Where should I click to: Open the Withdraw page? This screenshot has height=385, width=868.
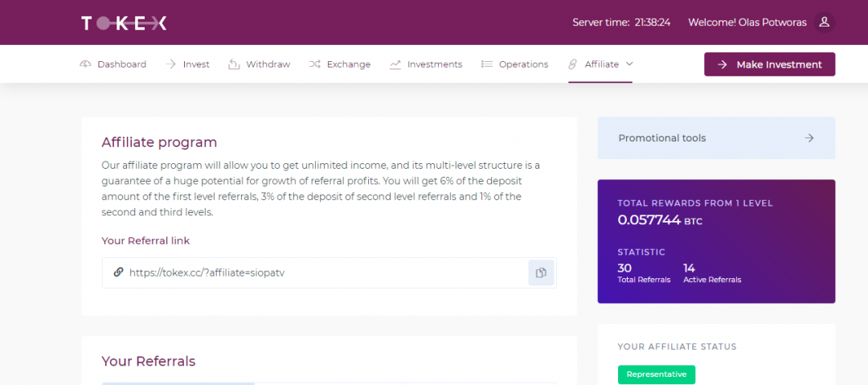(x=268, y=64)
